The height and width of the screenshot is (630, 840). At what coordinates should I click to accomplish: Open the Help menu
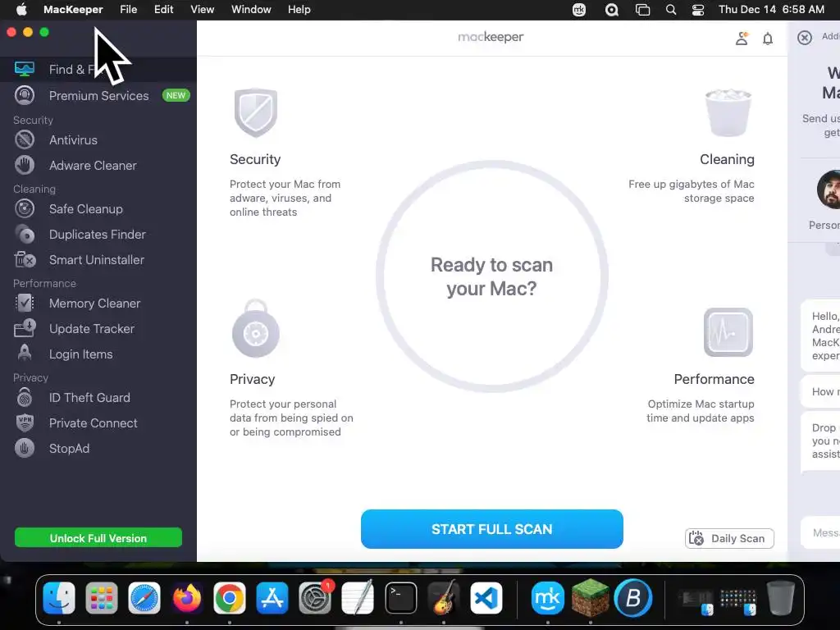tap(299, 10)
